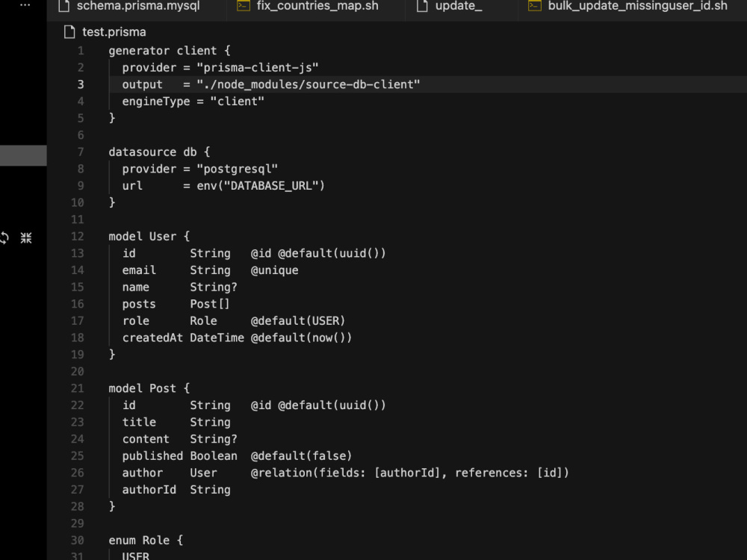Click the test.prisma breadcrumb label

pos(114,32)
